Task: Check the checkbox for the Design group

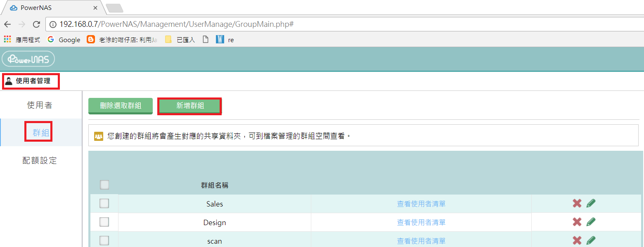Action: point(104,222)
